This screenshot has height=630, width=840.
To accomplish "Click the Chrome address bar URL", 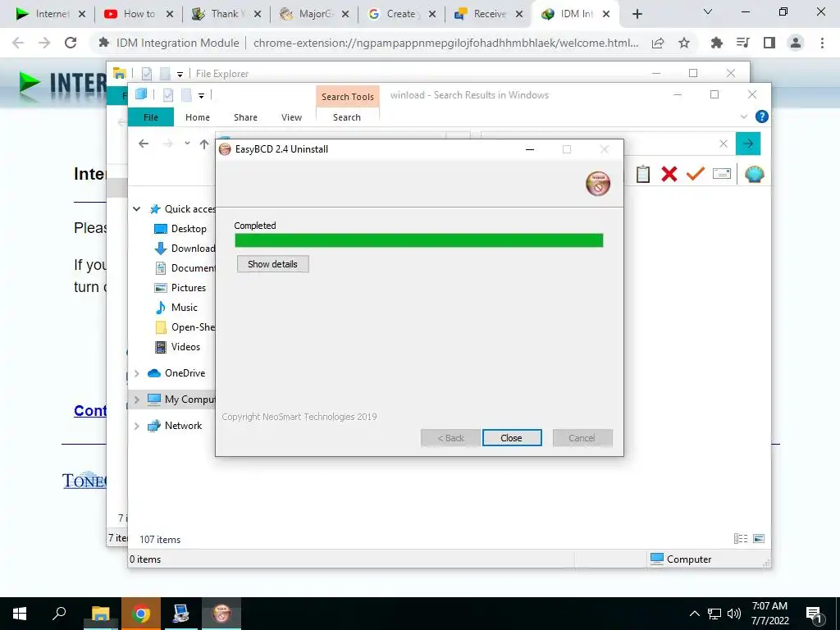I will [445, 43].
